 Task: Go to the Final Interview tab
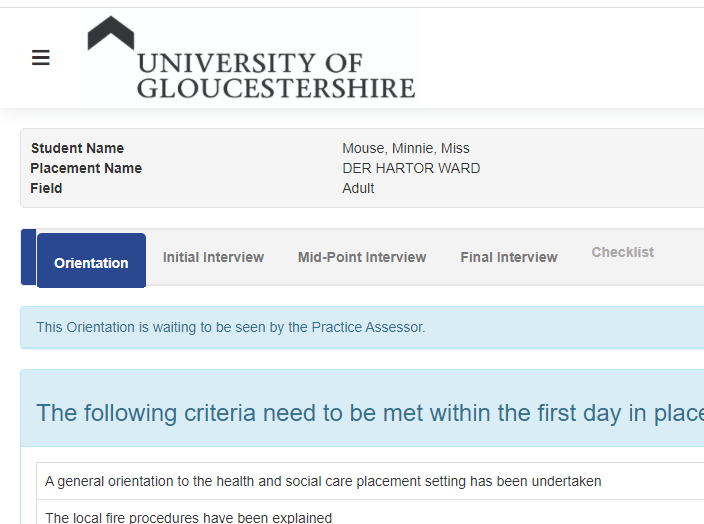click(x=509, y=257)
